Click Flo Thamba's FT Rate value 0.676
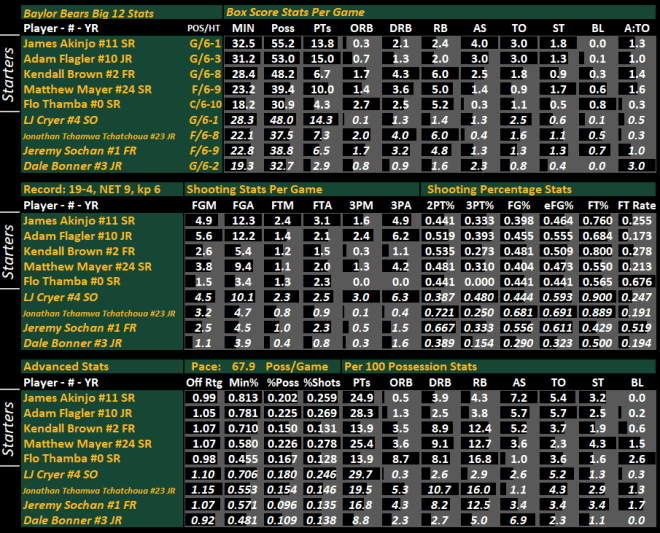Screen dimensions: 660x533 point(637,282)
